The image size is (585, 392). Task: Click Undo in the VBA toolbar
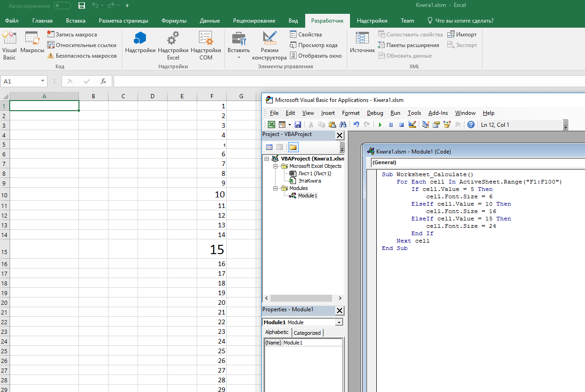point(356,125)
